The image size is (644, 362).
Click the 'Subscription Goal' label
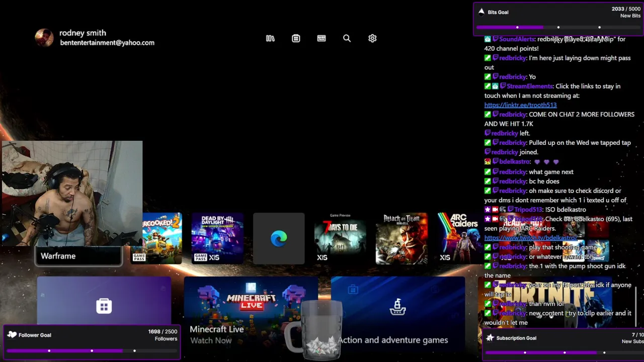(516, 338)
